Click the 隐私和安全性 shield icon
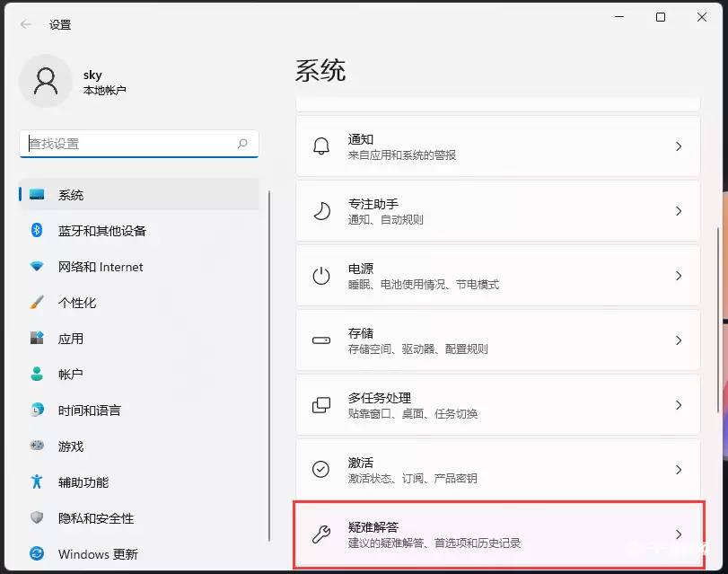This screenshot has width=728, height=574. tap(37, 517)
